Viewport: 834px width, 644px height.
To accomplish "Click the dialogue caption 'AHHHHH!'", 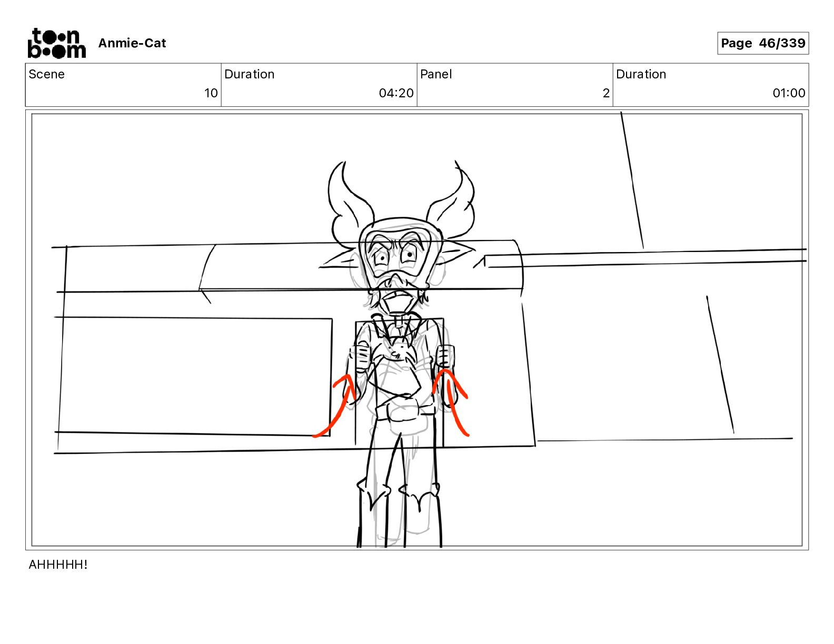I will click(x=58, y=565).
